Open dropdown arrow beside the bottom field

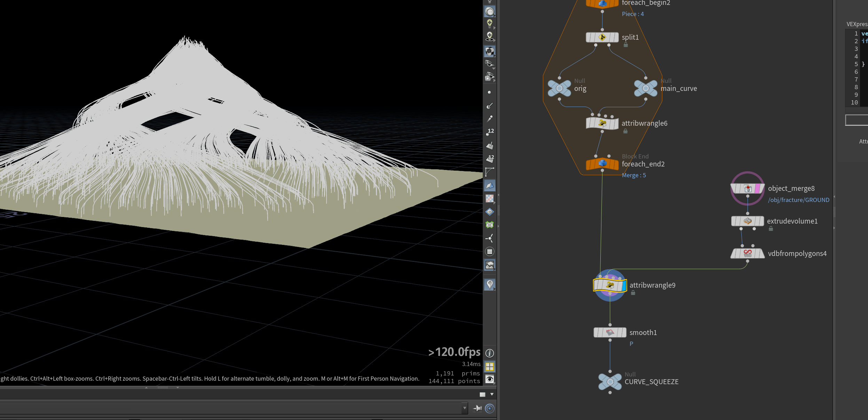[x=465, y=408]
